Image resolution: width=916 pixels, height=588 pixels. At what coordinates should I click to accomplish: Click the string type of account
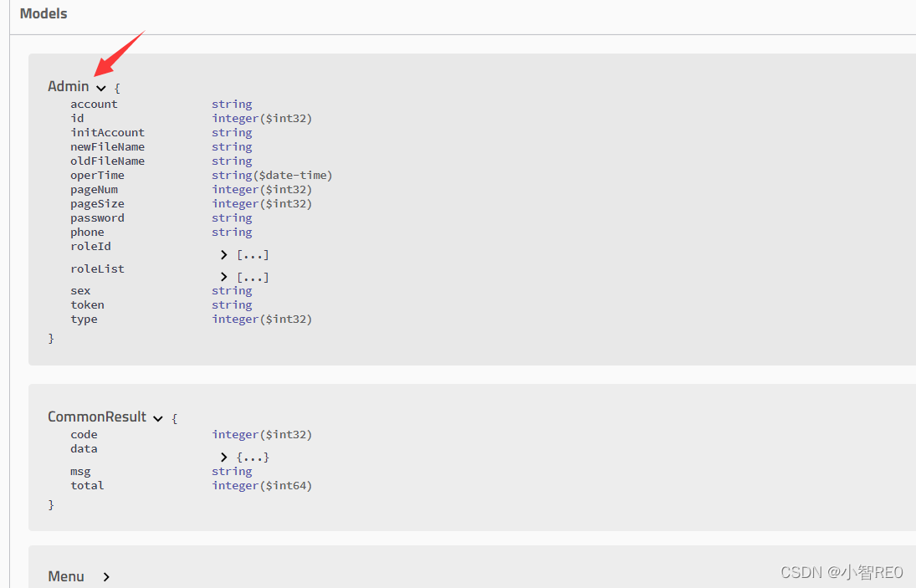point(232,104)
